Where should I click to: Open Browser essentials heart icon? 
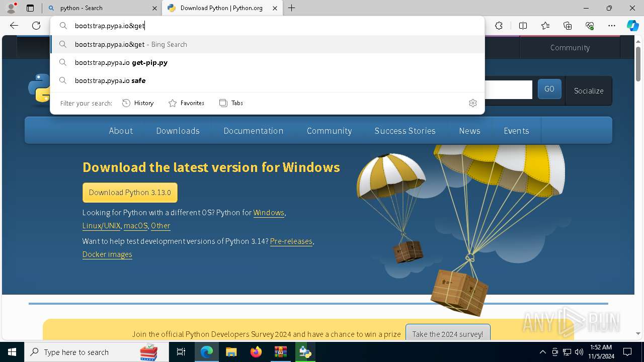(590, 26)
